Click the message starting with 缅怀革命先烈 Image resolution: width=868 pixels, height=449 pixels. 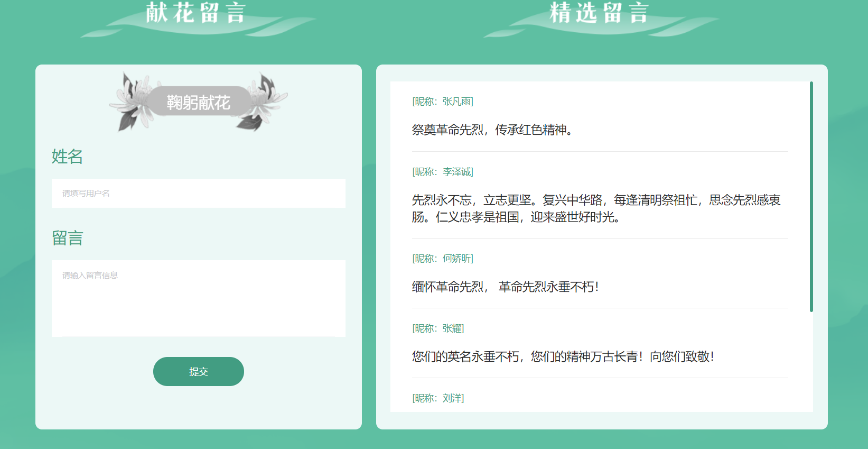[505, 287]
